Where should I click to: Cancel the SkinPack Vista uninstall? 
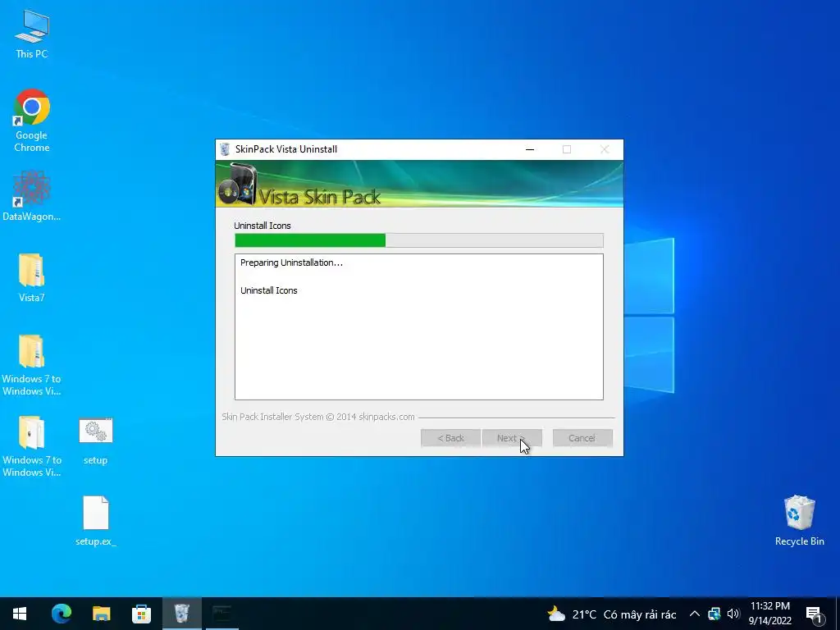pyautogui.click(x=582, y=438)
